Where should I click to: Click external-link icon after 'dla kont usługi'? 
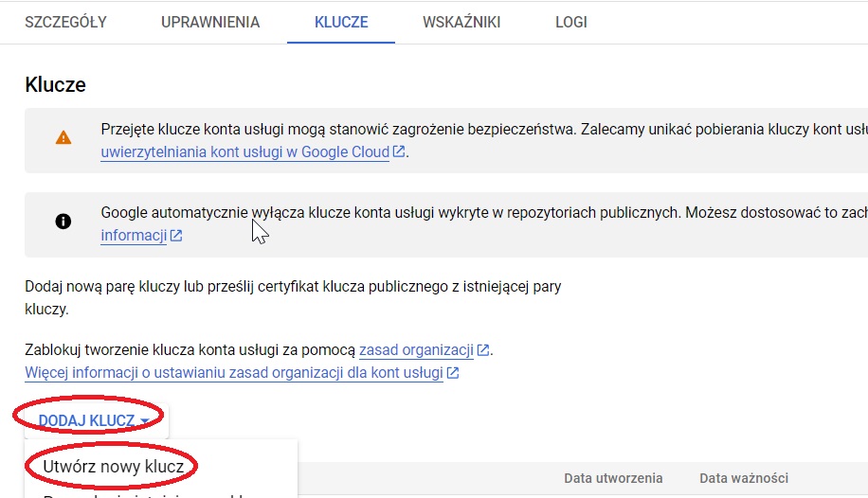453,372
